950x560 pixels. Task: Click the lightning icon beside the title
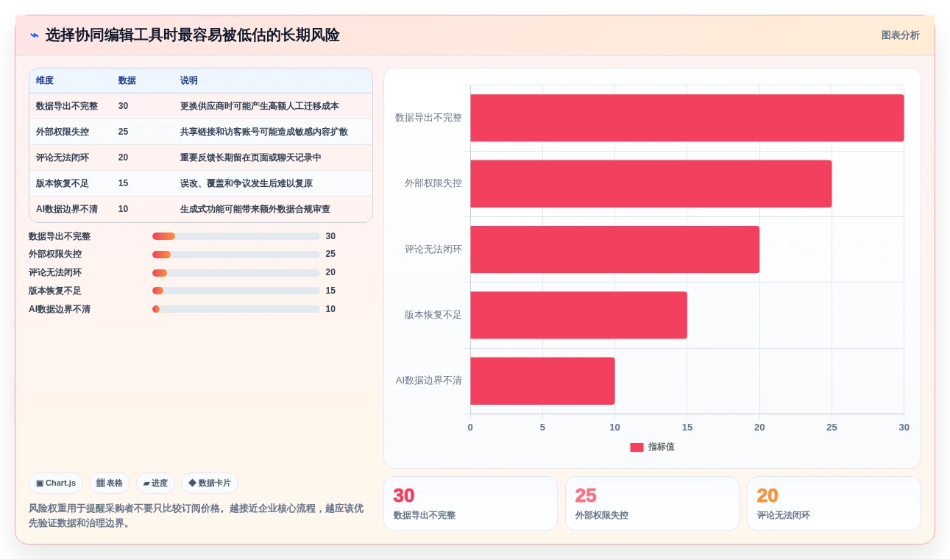34,35
